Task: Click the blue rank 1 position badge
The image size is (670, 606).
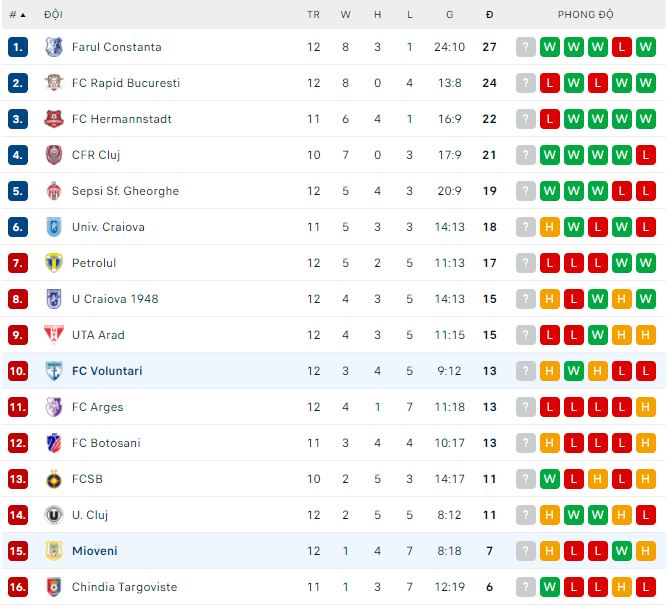Action: (18, 47)
